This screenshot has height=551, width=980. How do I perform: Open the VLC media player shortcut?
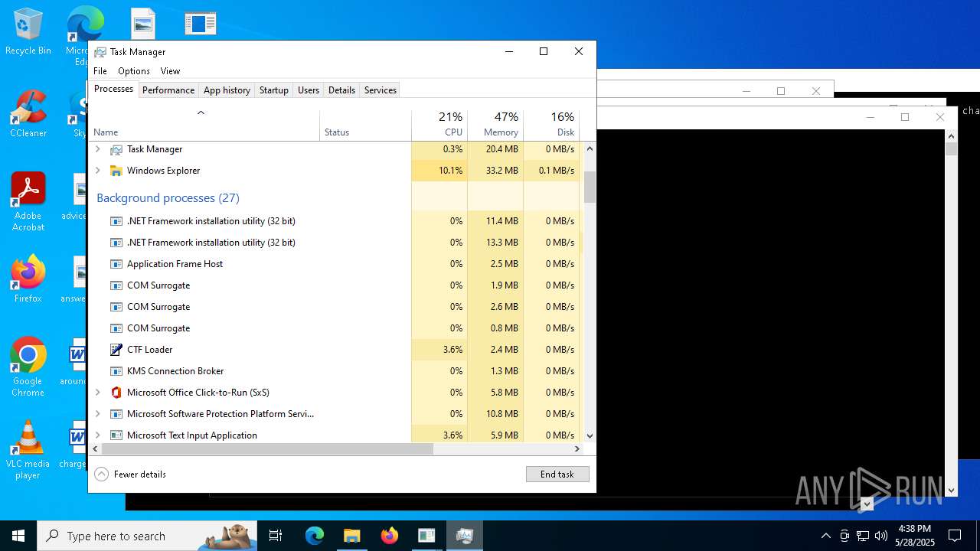coord(28,450)
